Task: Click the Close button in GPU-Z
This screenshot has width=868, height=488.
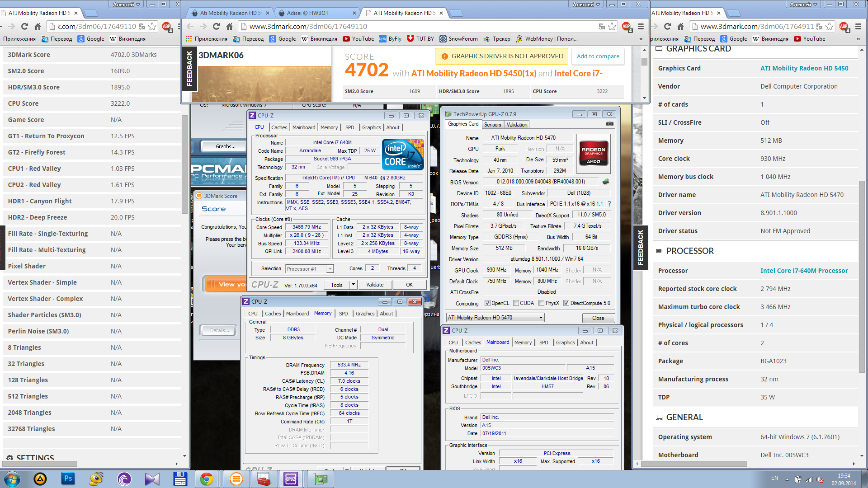Action: [x=598, y=318]
